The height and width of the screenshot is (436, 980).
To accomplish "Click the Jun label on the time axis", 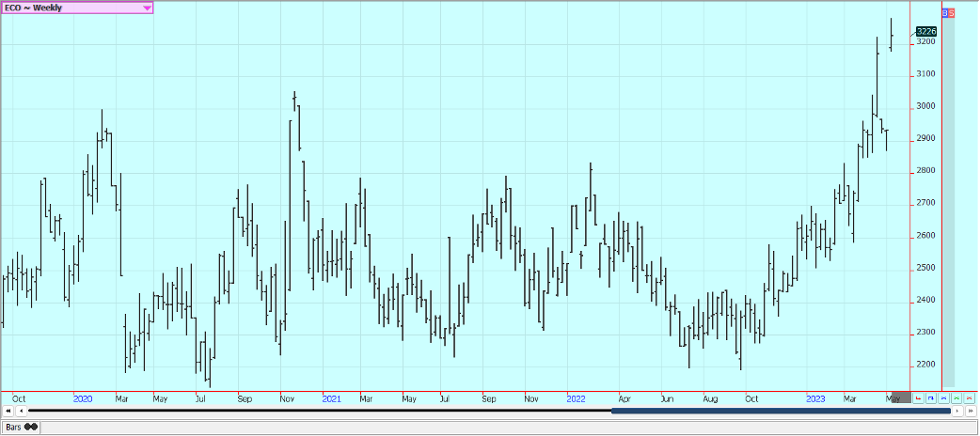I will (668, 398).
